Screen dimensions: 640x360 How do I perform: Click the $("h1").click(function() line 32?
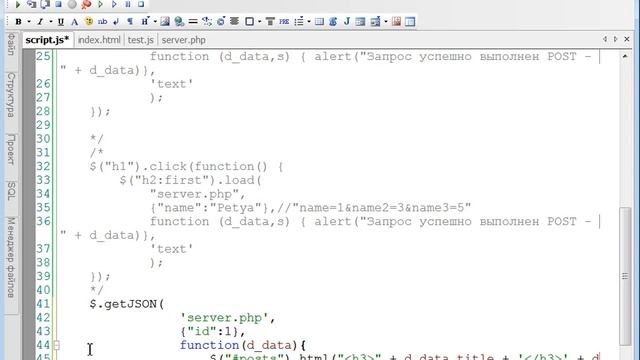pyautogui.click(x=186, y=167)
